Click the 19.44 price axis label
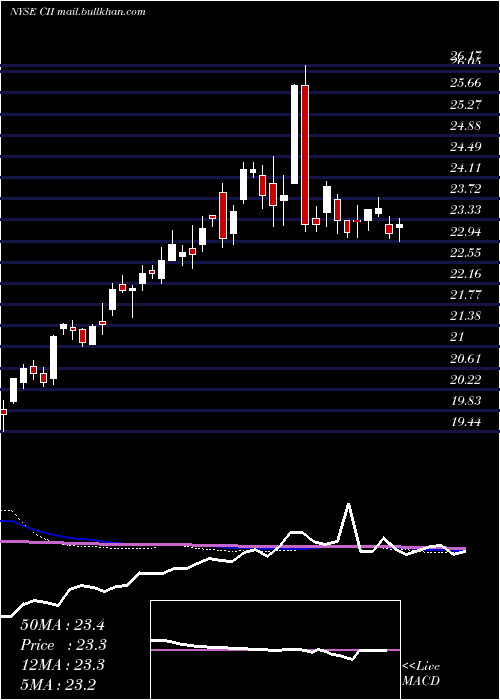 pos(466,421)
